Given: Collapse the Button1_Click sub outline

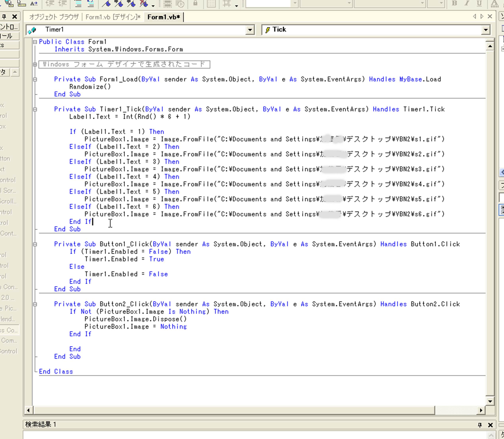Looking at the screenshot, I should [35, 244].
